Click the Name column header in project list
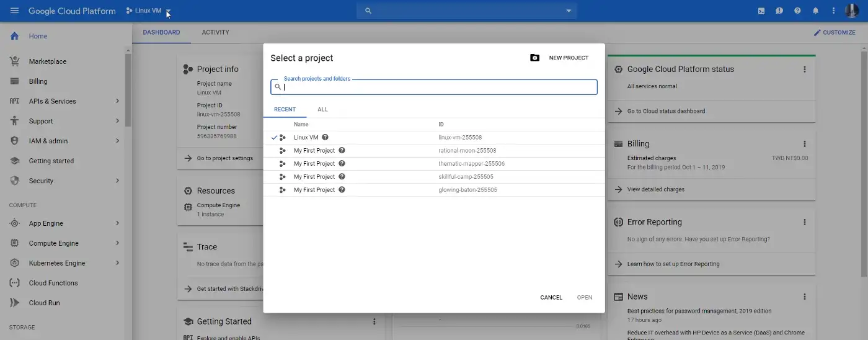868x340 pixels. coord(301,125)
